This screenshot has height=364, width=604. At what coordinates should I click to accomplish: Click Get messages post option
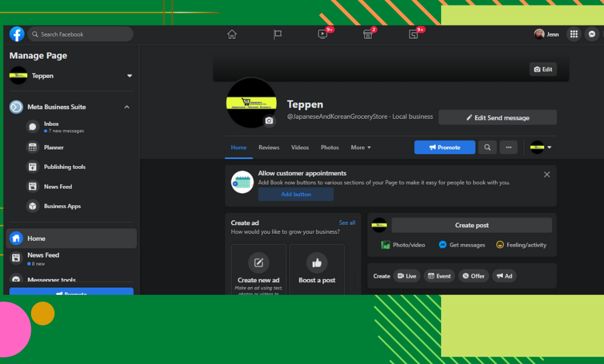click(462, 245)
